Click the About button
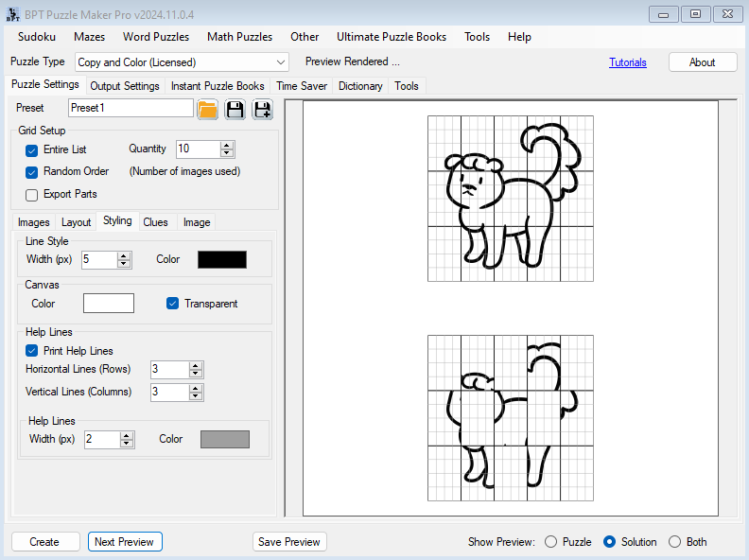 pyautogui.click(x=702, y=62)
